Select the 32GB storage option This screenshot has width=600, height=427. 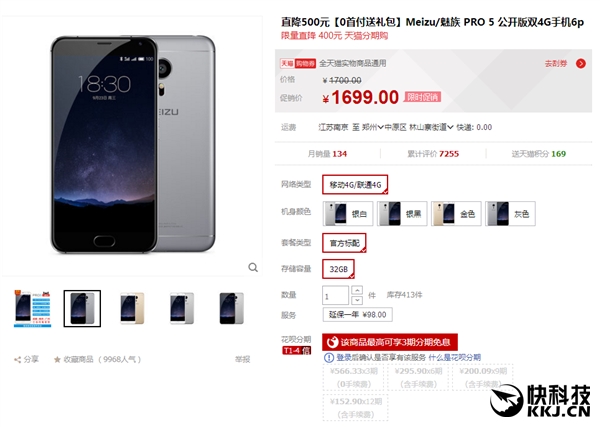coord(338,269)
